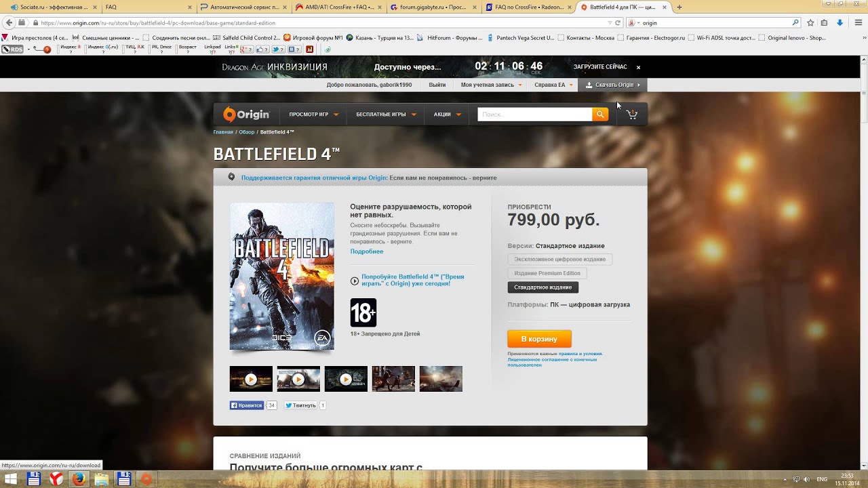Click the volume icon in system tray
The width and height of the screenshot is (868, 488).
[806, 479]
